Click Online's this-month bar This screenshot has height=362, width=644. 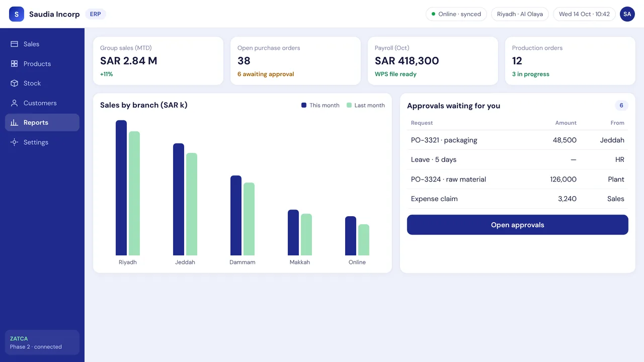(x=351, y=236)
